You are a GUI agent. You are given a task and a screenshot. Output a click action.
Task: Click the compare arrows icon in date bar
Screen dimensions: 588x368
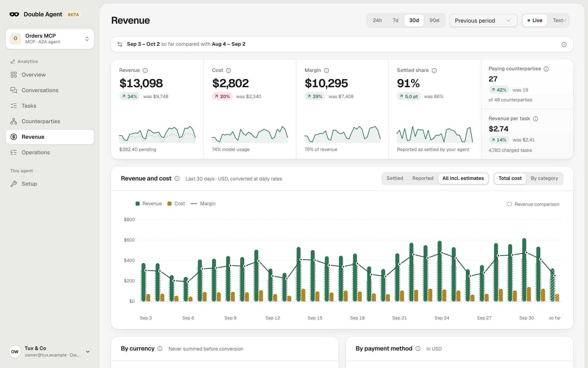[x=120, y=44]
